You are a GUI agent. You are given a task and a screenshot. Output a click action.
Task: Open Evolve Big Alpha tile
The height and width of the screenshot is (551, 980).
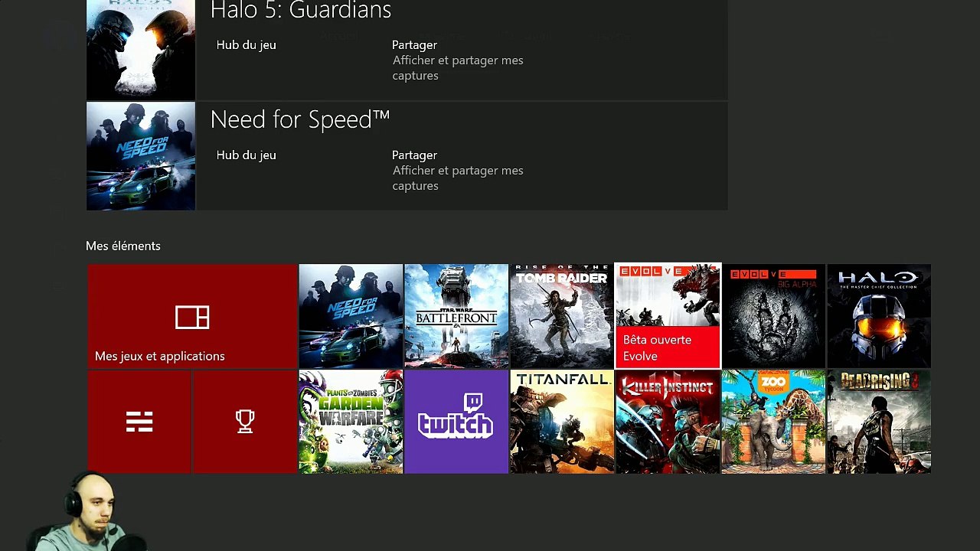[773, 316]
